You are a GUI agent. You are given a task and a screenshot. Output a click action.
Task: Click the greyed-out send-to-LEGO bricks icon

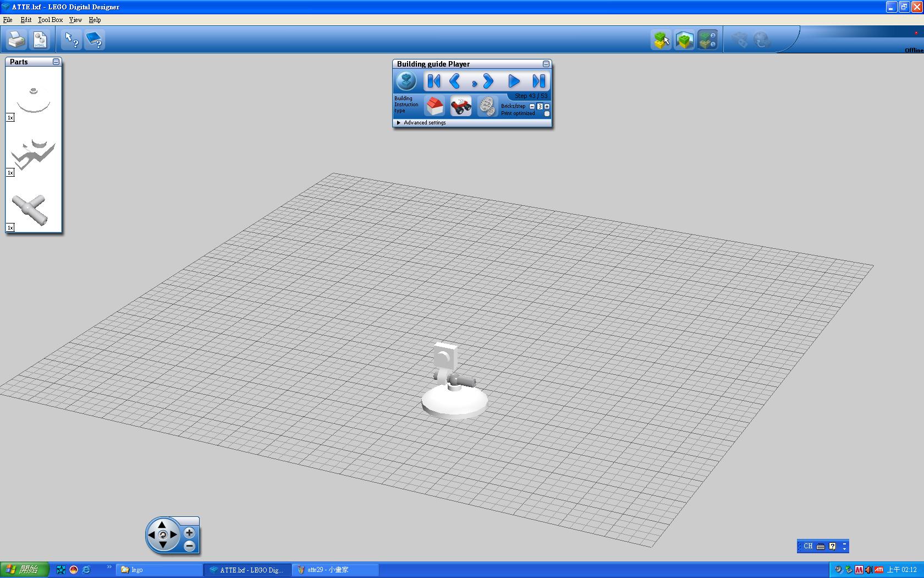coord(740,40)
